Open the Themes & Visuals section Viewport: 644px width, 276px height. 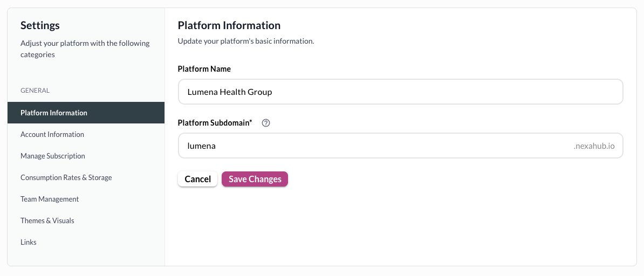(x=47, y=220)
